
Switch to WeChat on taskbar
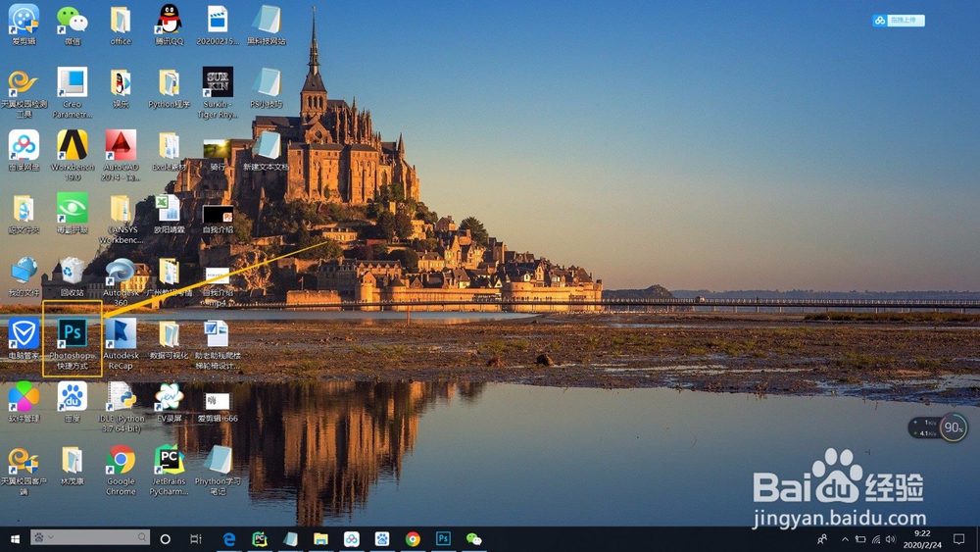(x=473, y=539)
